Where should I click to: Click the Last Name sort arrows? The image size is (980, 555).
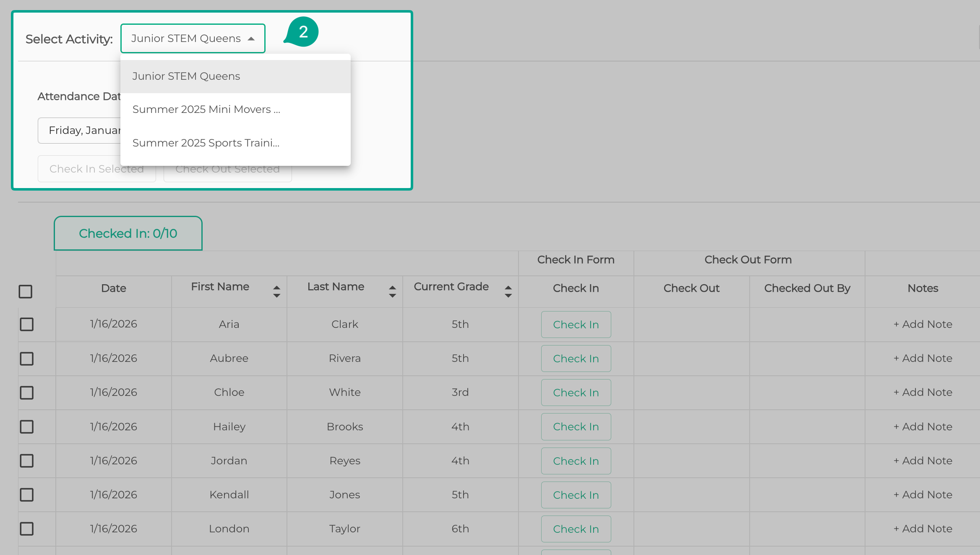(x=392, y=291)
